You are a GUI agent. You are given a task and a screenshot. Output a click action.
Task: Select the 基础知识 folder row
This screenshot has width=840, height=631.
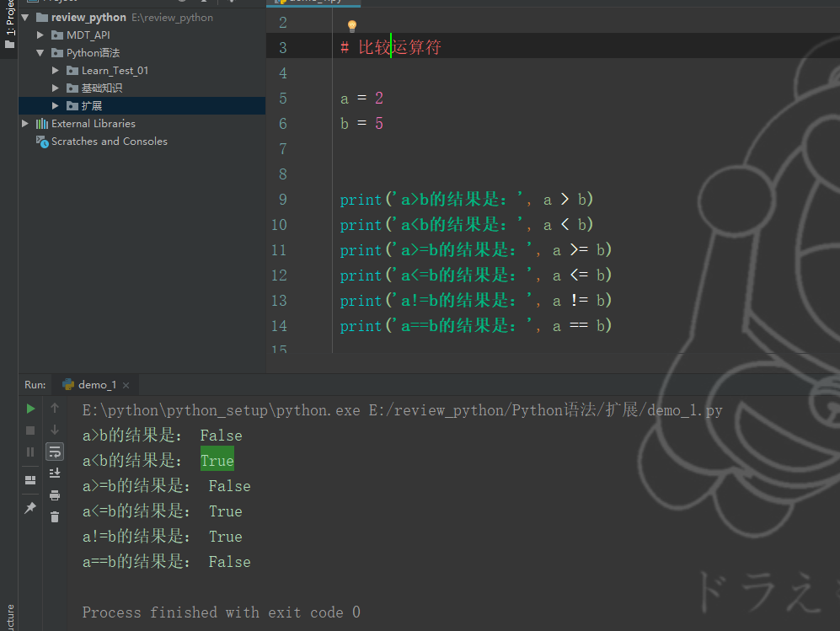142,88
